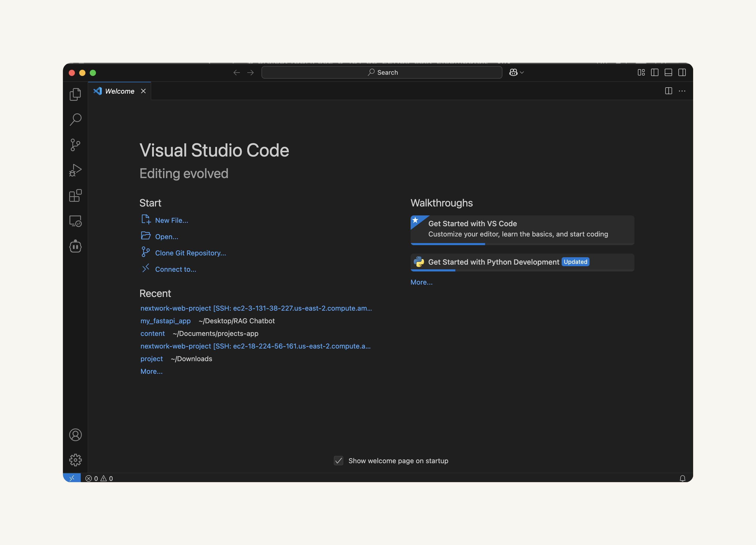The image size is (756, 545).
Task: Click the Updated badge
Action: pyautogui.click(x=575, y=262)
